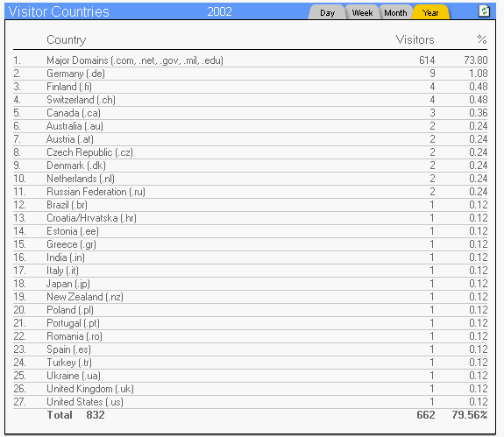The height and width of the screenshot is (437, 504).
Task: Click the Croatia/Hrvatska (.hr) entry
Action: (92, 218)
